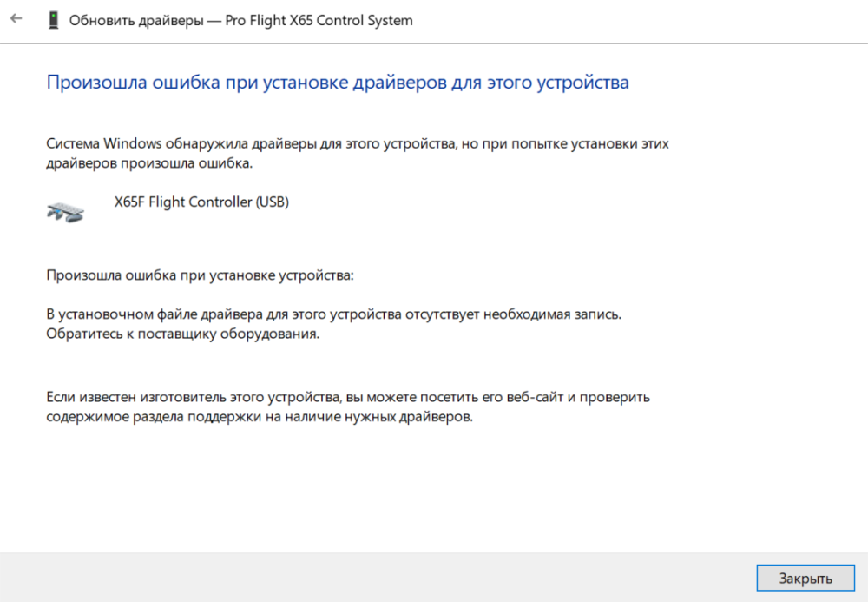This screenshot has height=602, width=868.
Task: Click the back arrow in the title bar
Action: (x=16, y=19)
